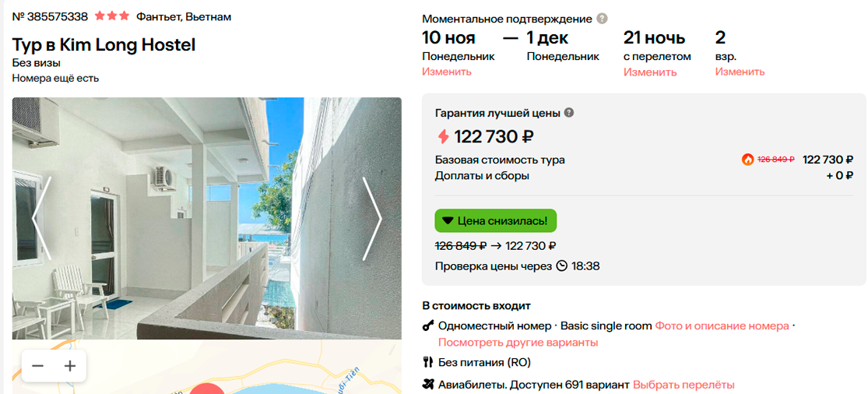This screenshot has width=868, height=394.
Task: Open the Kim Long Hostel photo
Action: pos(206,218)
